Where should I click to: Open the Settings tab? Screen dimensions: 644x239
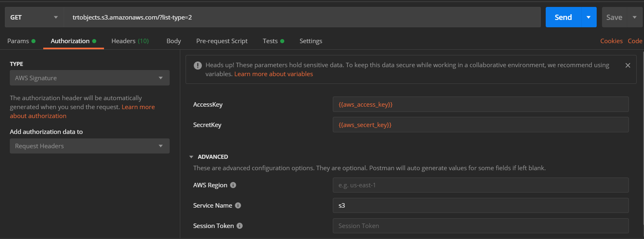(311, 41)
